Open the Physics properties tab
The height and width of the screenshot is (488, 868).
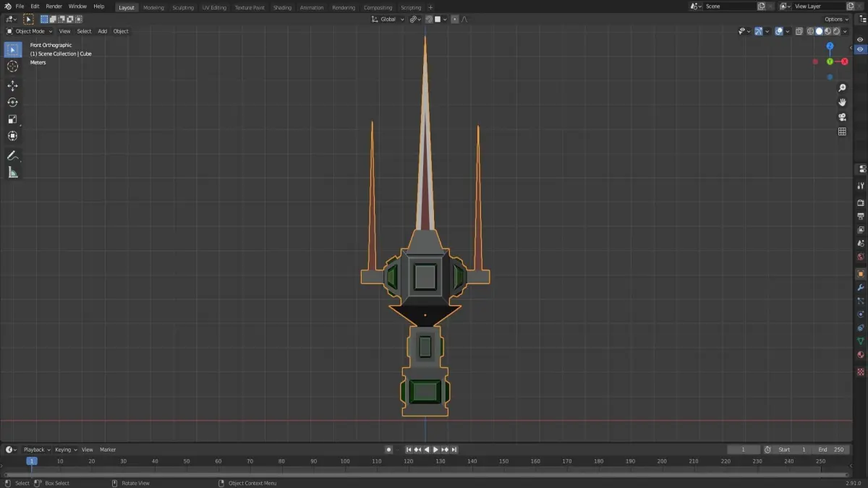pos(861,314)
